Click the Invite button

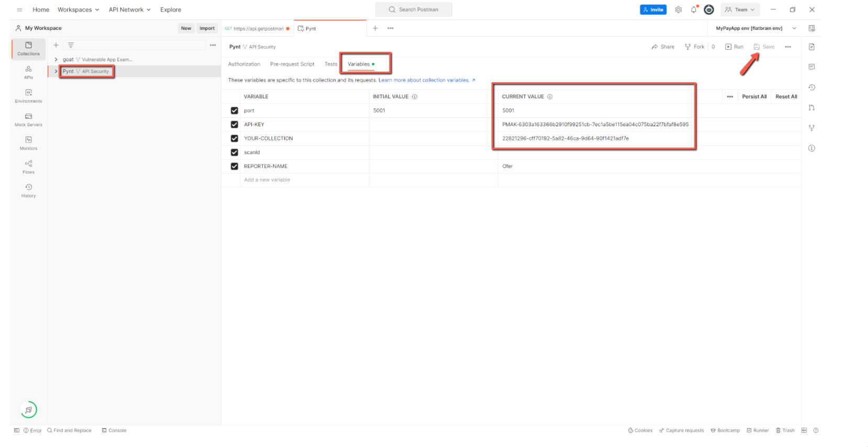[x=653, y=10]
